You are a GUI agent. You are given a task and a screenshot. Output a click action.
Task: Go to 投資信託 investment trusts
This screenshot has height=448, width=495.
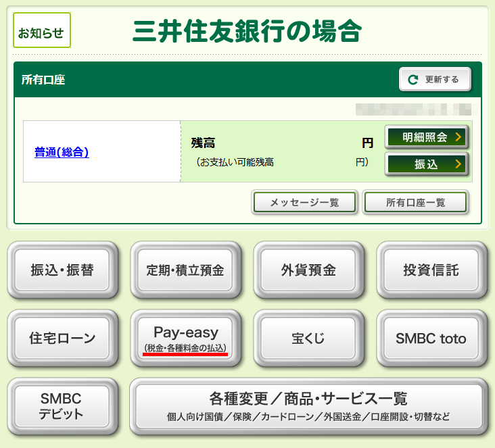pyautogui.click(x=431, y=270)
